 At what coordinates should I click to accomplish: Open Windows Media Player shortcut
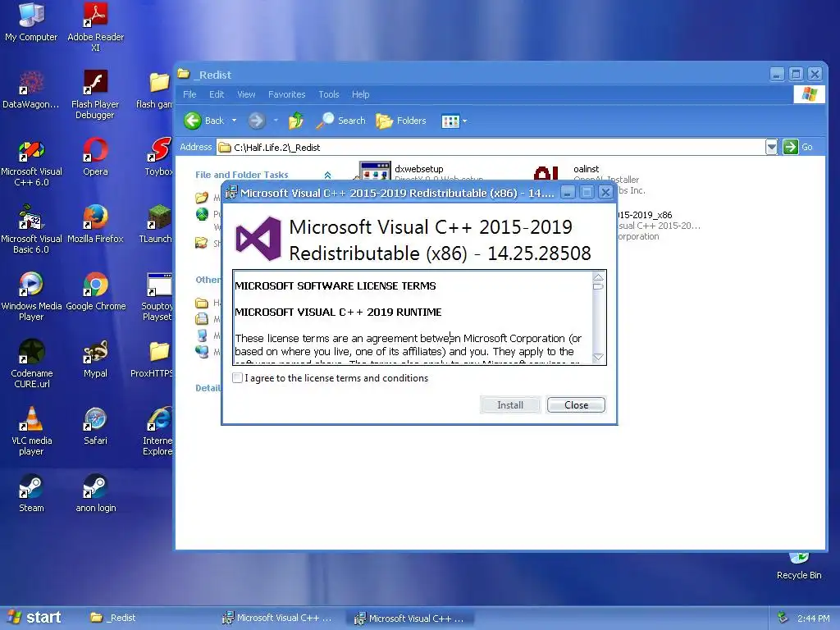point(31,297)
